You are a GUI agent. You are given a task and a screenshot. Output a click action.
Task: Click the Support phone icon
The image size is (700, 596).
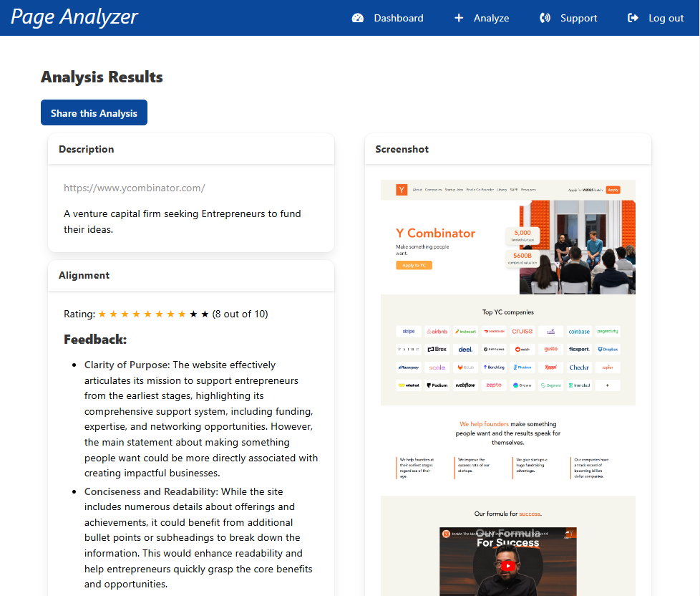click(x=545, y=18)
